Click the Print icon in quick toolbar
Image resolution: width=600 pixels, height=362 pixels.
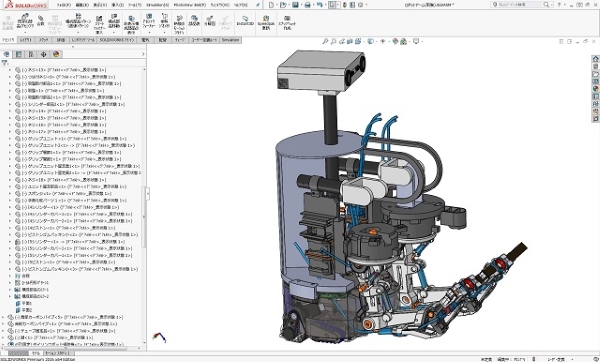click(x=307, y=5)
